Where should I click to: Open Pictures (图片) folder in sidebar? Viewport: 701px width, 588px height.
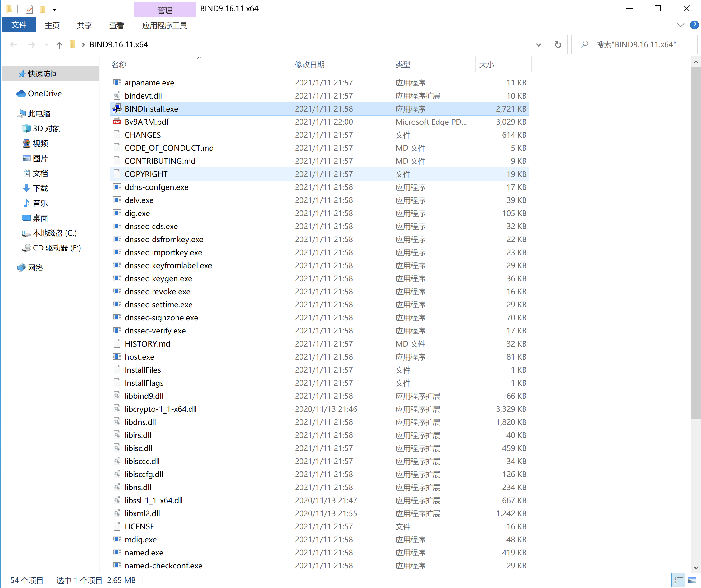pos(35,158)
